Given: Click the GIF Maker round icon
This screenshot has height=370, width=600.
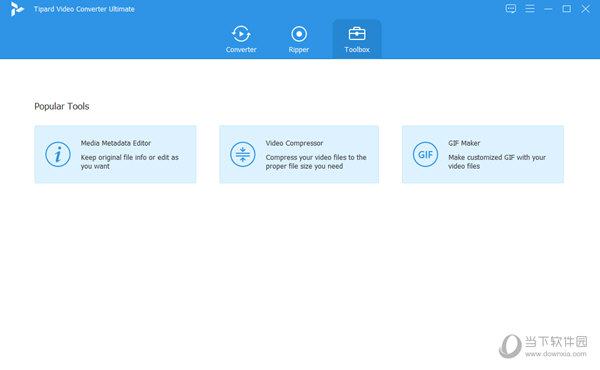Looking at the screenshot, I should 426,154.
